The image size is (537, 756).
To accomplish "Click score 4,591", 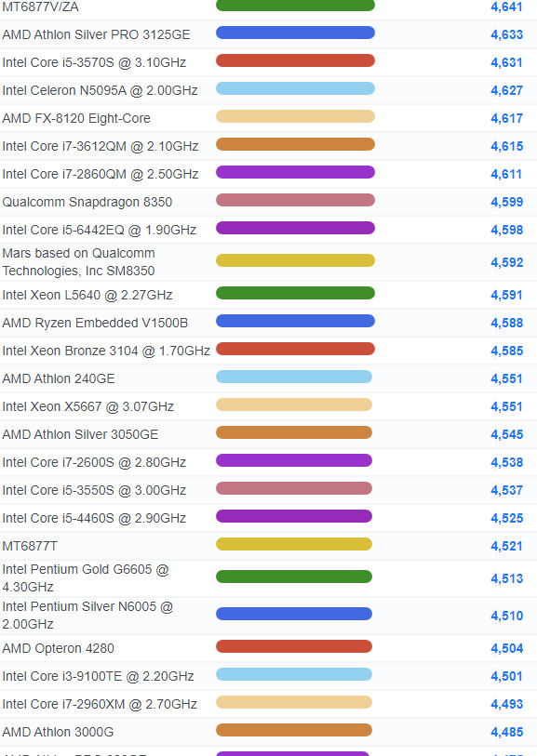I will (506, 295).
